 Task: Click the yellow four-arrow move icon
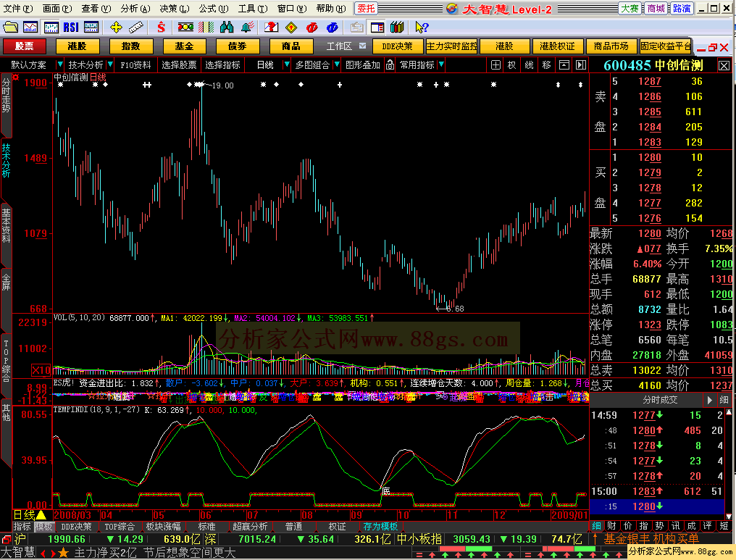point(116,28)
